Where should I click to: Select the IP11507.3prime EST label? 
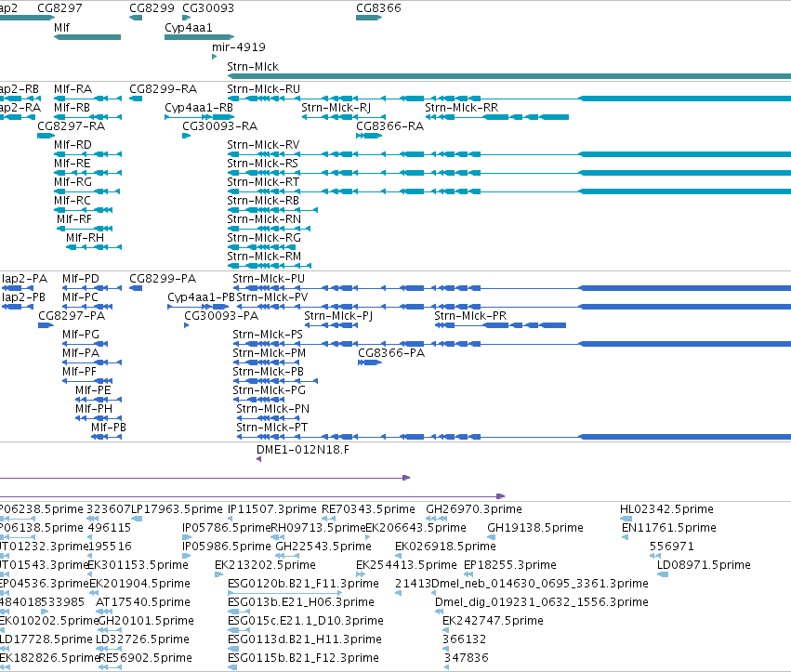pos(272,509)
